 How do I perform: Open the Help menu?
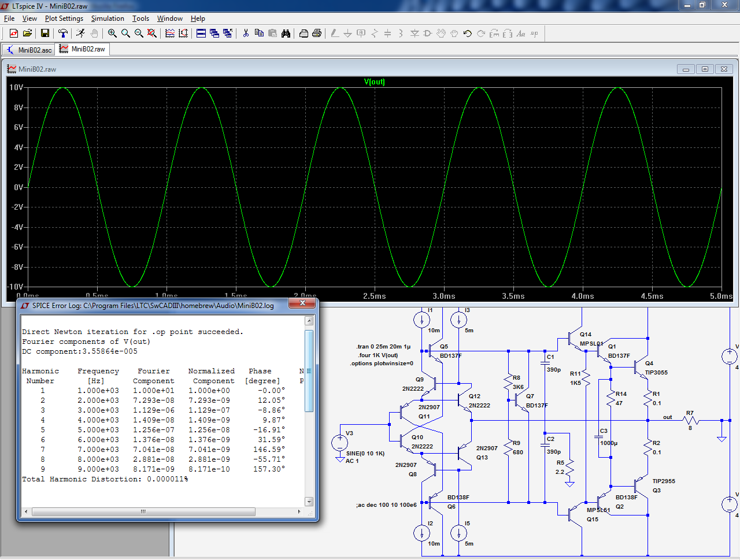[198, 18]
